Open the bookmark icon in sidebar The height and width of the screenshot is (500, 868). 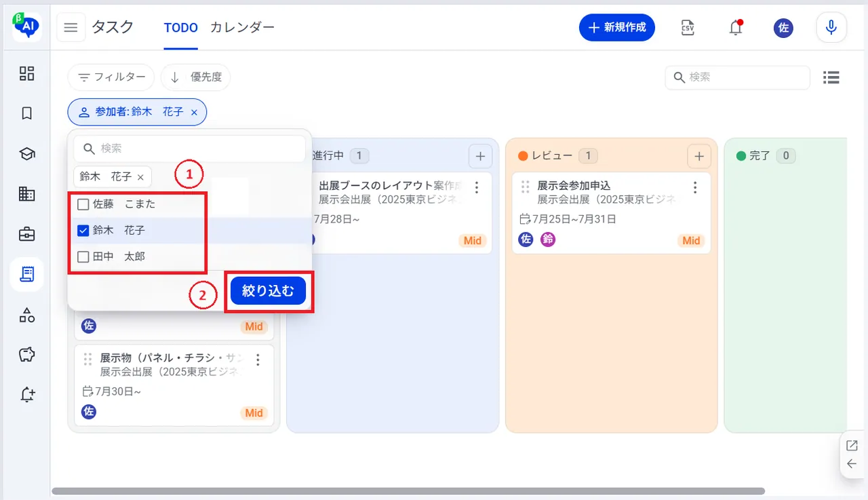point(26,113)
